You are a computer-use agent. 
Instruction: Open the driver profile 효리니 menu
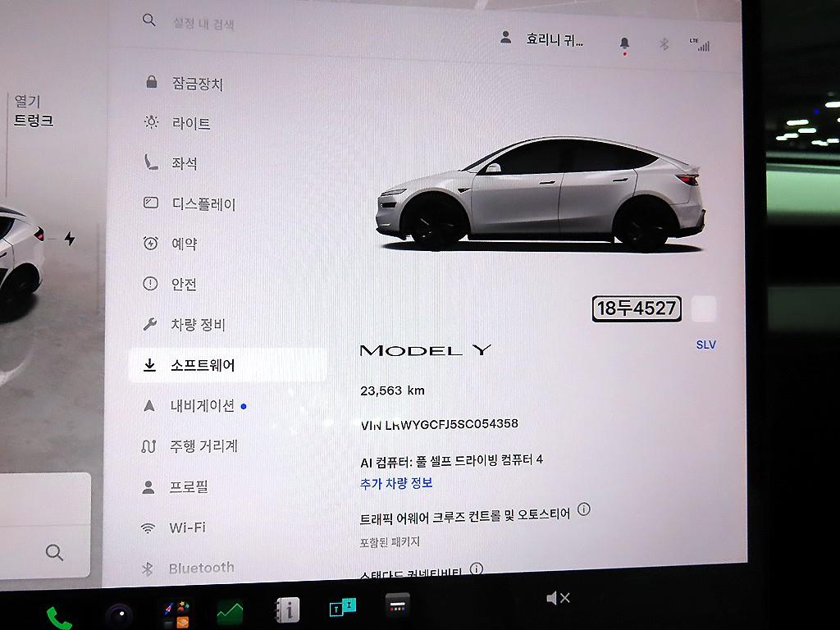(542, 39)
